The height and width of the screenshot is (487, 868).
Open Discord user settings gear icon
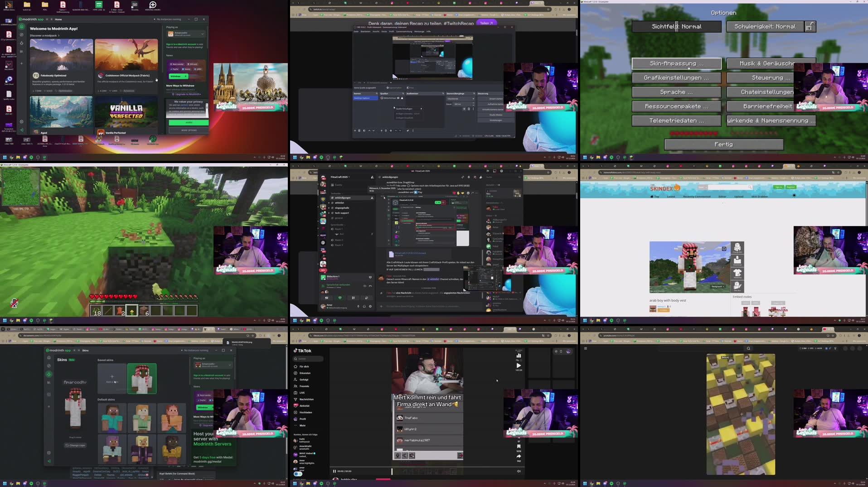[x=370, y=306]
